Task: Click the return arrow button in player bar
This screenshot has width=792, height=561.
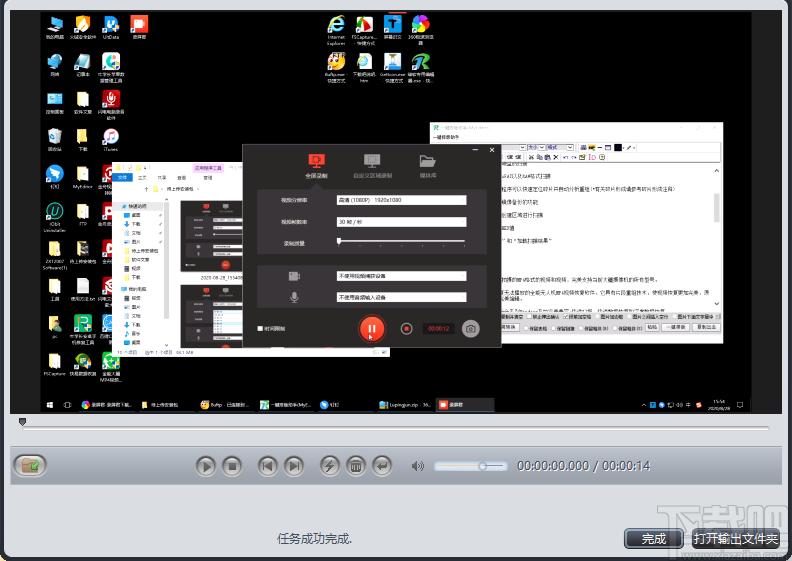Action: (x=382, y=466)
